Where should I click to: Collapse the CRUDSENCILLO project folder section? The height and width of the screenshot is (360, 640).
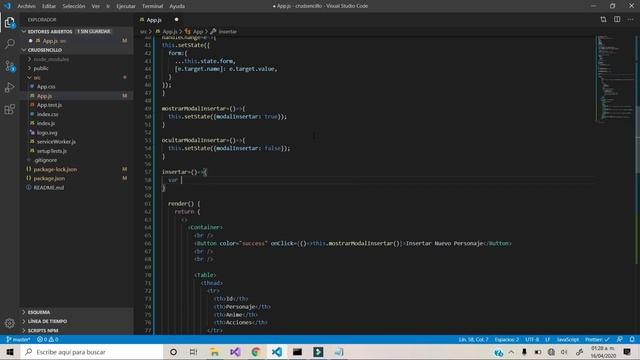pyautogui.click(x=77, y=50)
